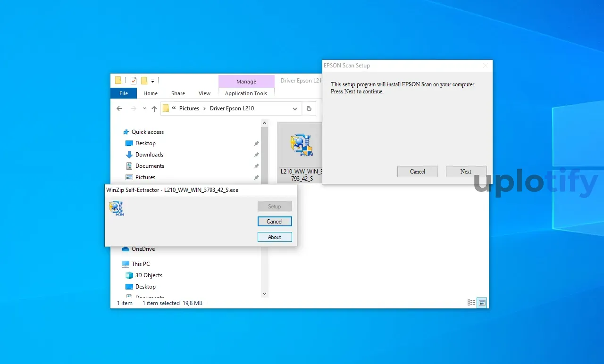The width and height of the screenshot is (604, 364).
Task: Click the OneDrive cloud icon
Action: point(126,249)
